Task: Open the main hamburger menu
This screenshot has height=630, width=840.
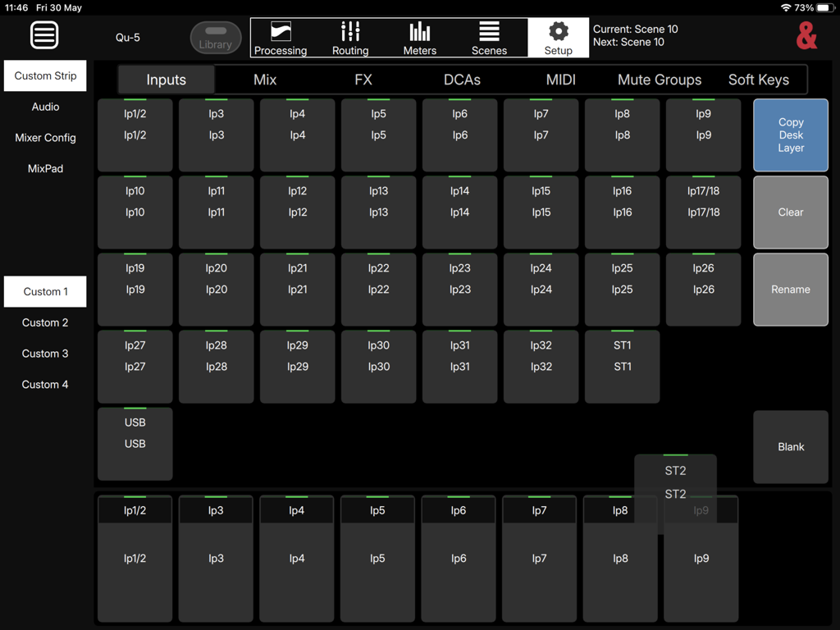Action: (44, 34)
